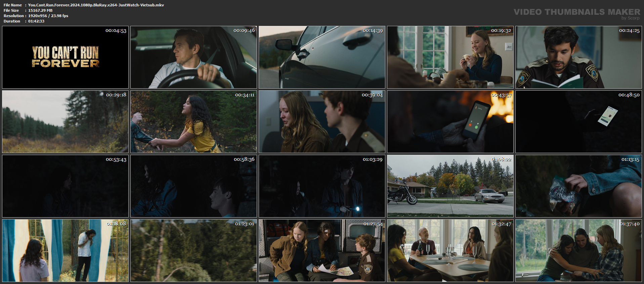The height and width of the screenshot is (284, 644).
Task: Select the thumbnail timestamped 01:13:15
Action: (x=578, y=186)
